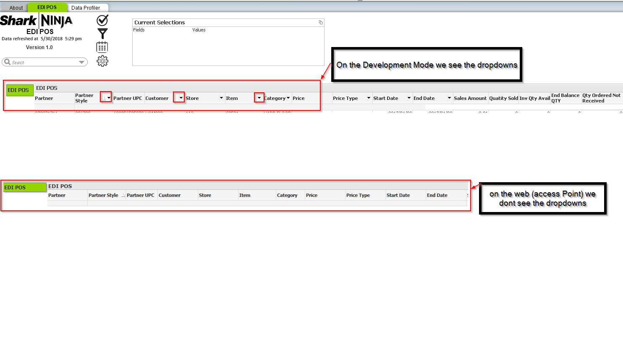This screenshot has width=623, height=364.
Task: Click the checkmark circle icon
Action: 102,20
